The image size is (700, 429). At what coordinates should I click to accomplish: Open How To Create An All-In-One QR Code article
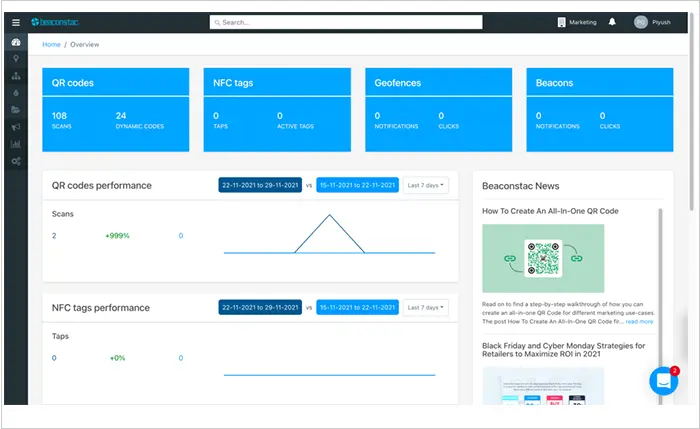[x=550, y=211]
